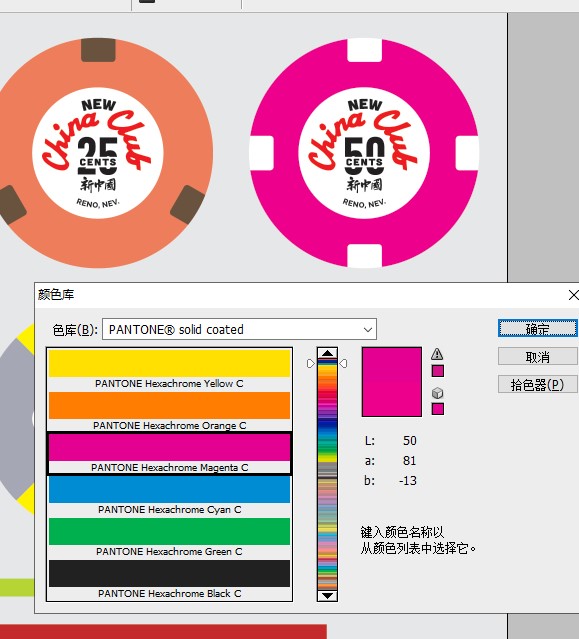Open the PANTONE solid coated library dropdown

coord(239,329)
